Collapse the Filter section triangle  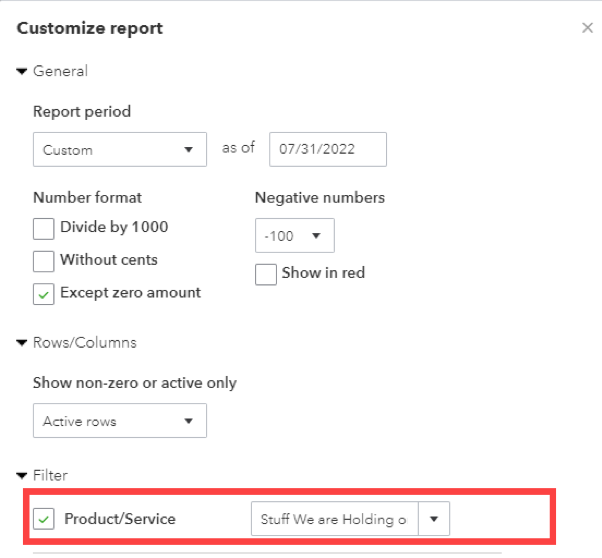(x=22, y=476)
